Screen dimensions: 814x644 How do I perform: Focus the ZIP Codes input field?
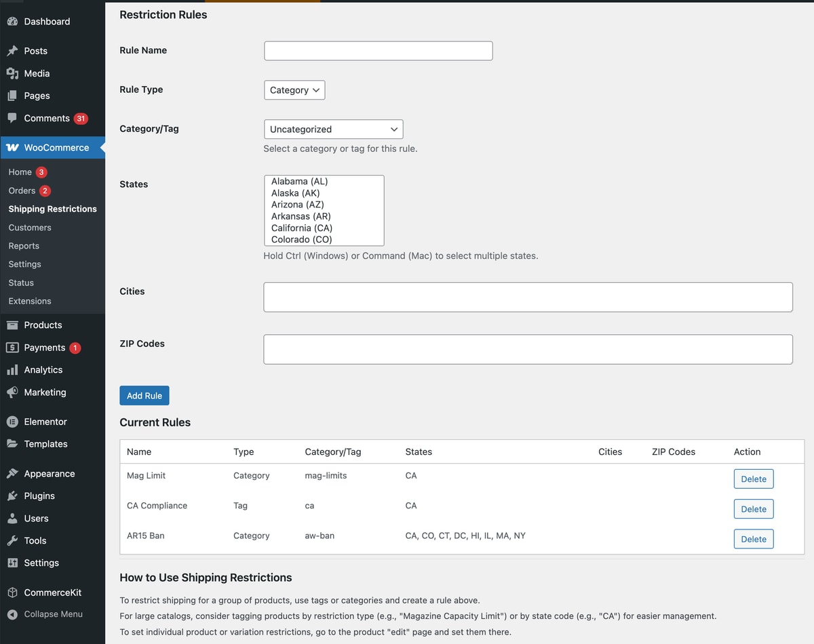point(528,349)
